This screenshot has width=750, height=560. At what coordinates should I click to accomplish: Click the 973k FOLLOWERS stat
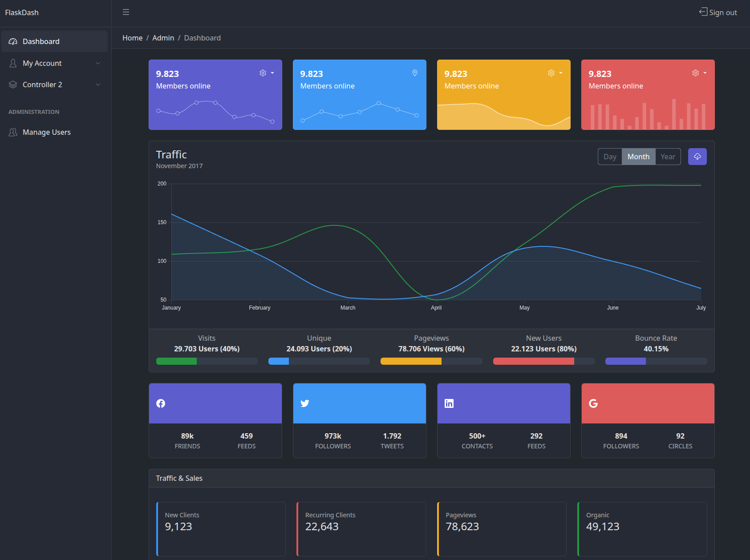[333, 440]
